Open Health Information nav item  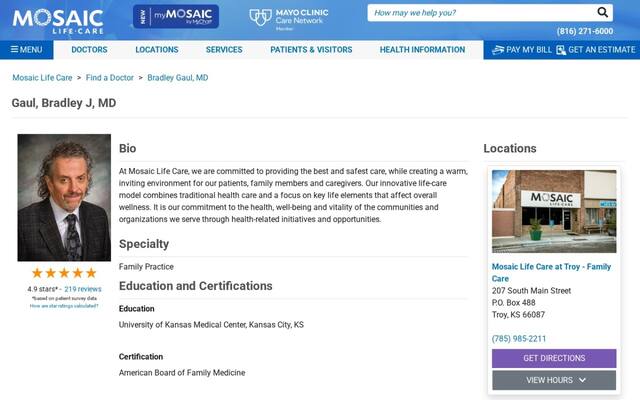coord(422,50)
